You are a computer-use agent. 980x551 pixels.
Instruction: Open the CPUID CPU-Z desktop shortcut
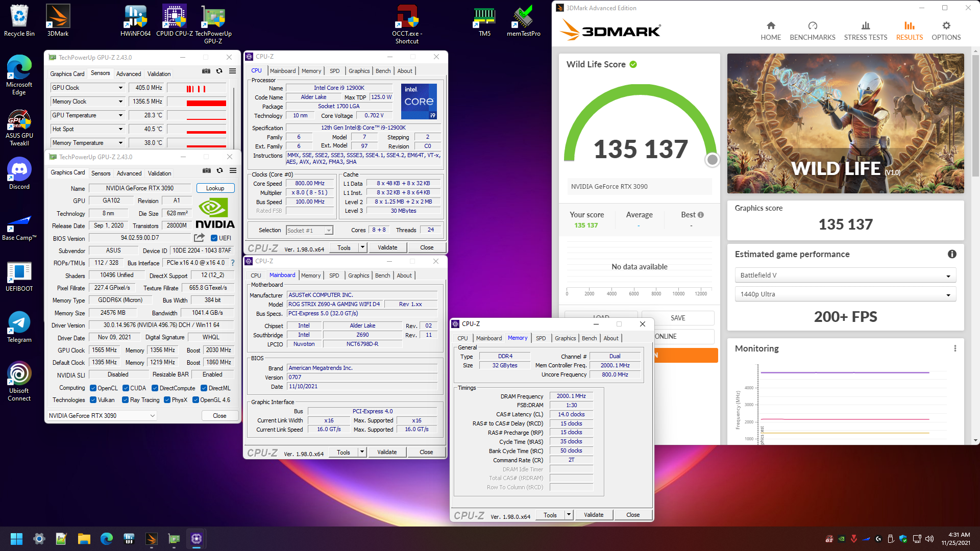[174, 20]
